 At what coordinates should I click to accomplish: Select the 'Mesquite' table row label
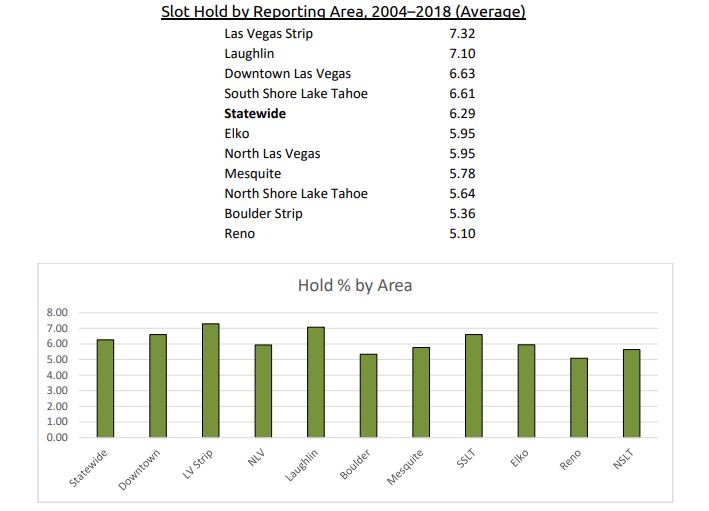pyautogui.click(x=253, y=173)
